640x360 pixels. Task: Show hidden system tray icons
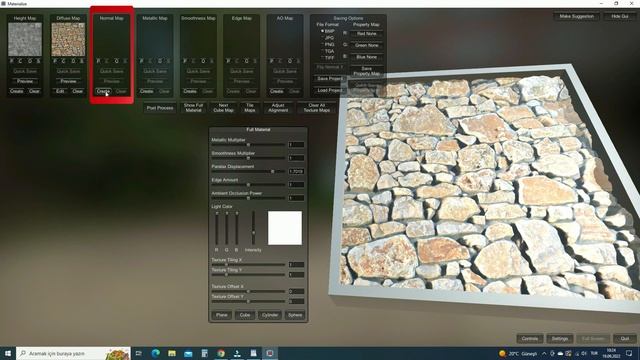point(544,353)
